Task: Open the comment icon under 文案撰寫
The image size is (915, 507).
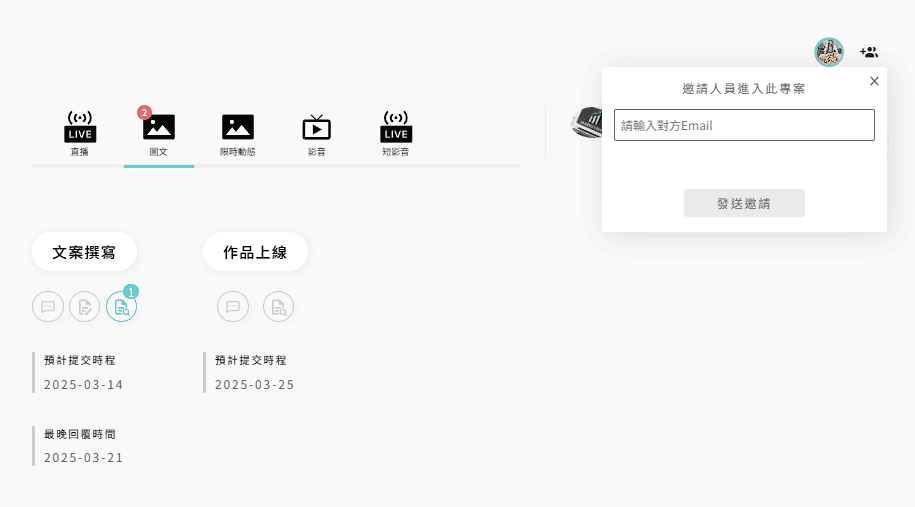Action: pos(48,307)
